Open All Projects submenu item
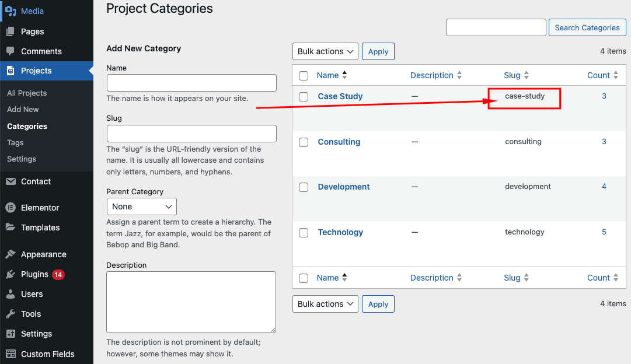The height and width of the screenshot is (364, 631). tap(27, 93)
